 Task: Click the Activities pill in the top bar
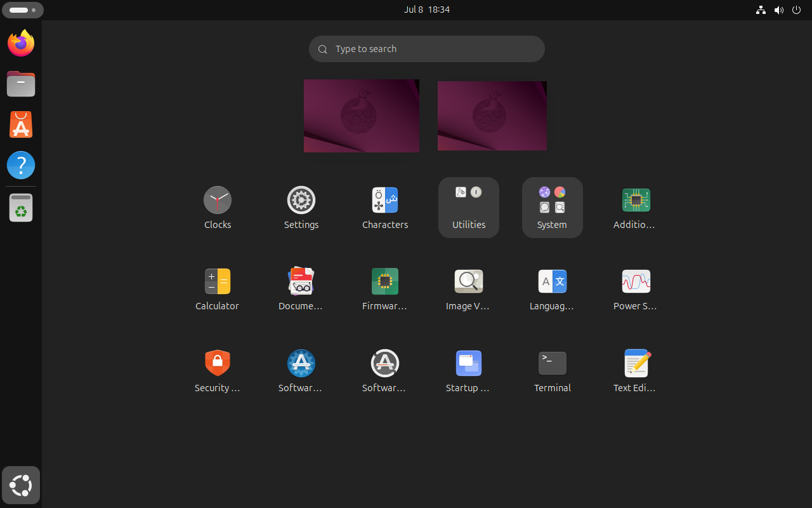tap(23, 10)
